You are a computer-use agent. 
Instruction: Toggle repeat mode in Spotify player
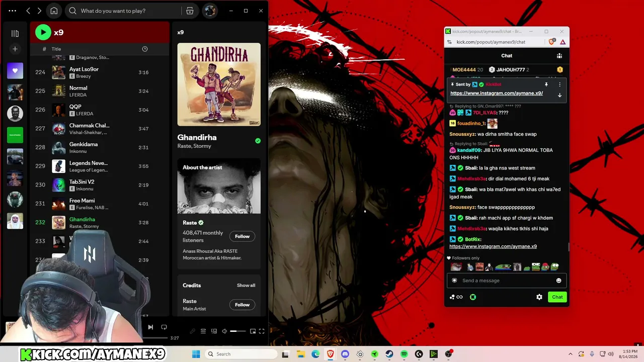point(164,327)
